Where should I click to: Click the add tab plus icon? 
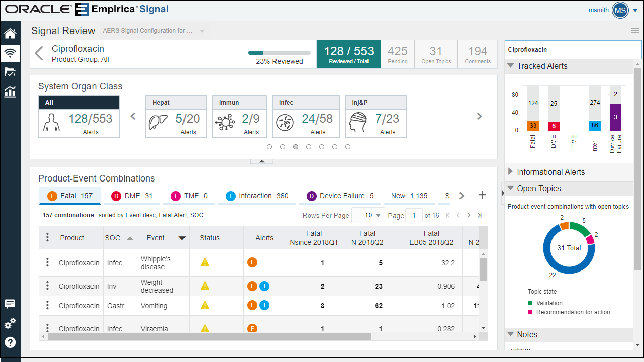[x=482, y=195]
